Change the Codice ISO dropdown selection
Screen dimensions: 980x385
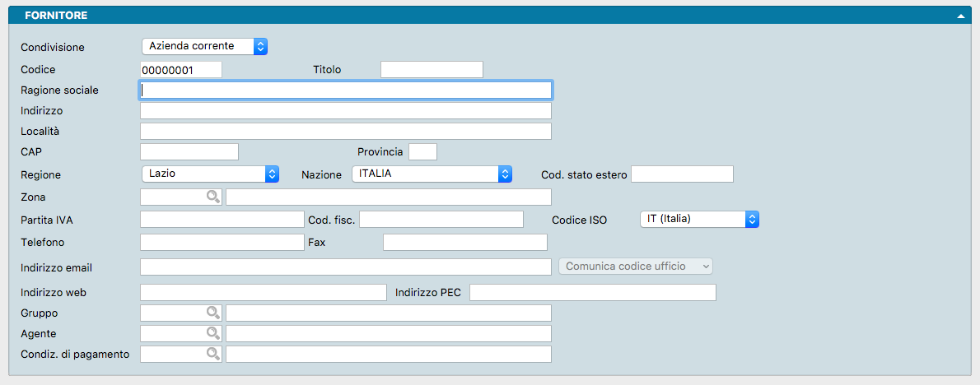tap(698, 219)
